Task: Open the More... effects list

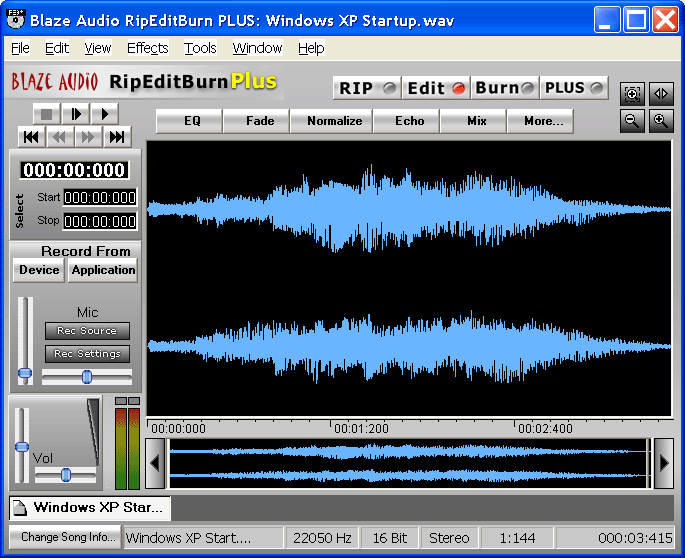Action: pos(540,121)
